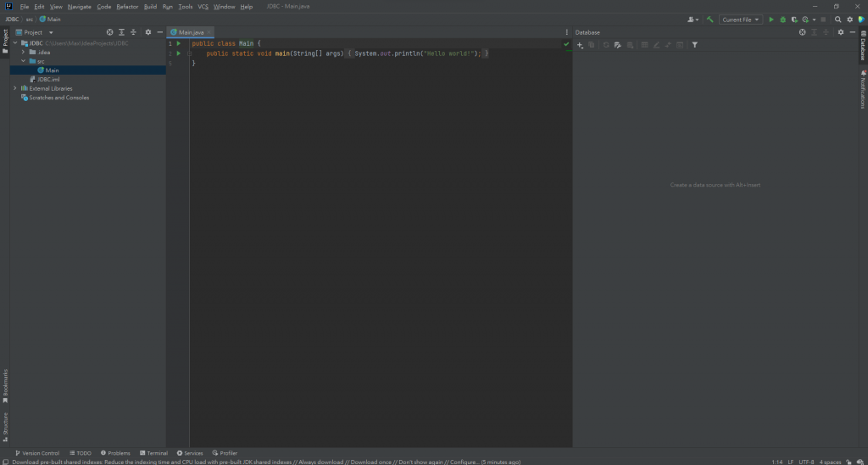This screenshot has width=868, height=465.
Task: Open the Version Control tab
Action: click(x=37, y=453)
